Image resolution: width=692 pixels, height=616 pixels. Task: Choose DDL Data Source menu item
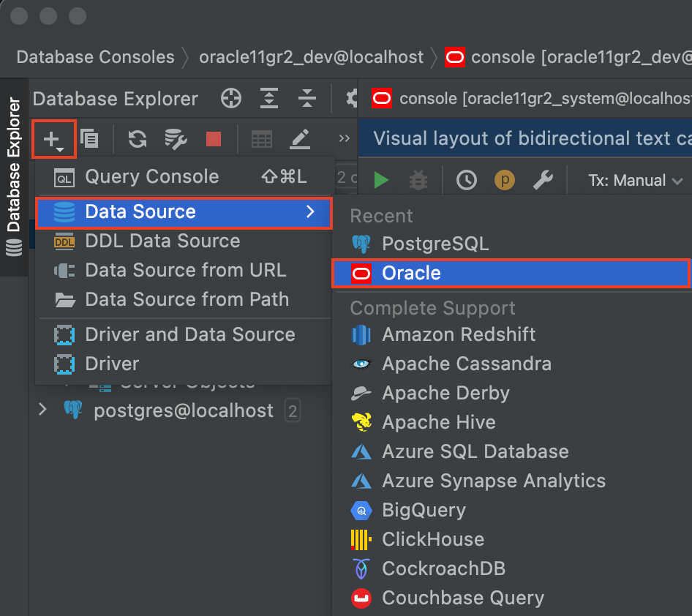[x=184, y=241]
